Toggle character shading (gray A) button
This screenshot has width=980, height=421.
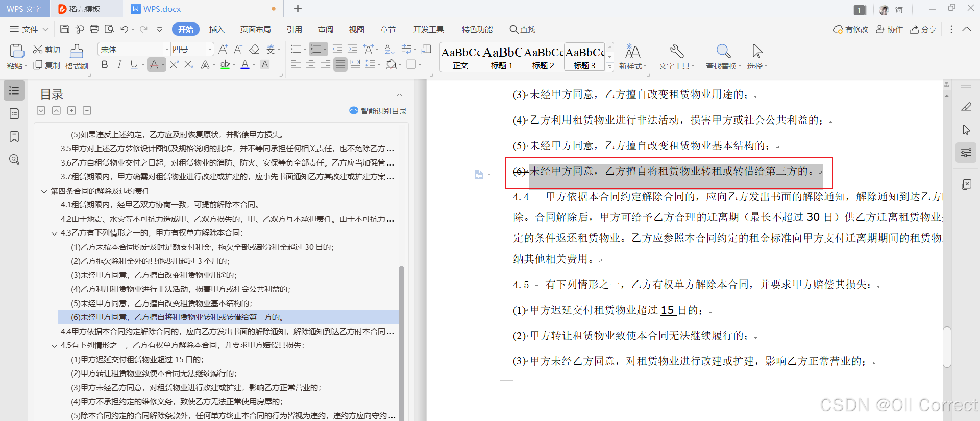(x=265, y=64)
